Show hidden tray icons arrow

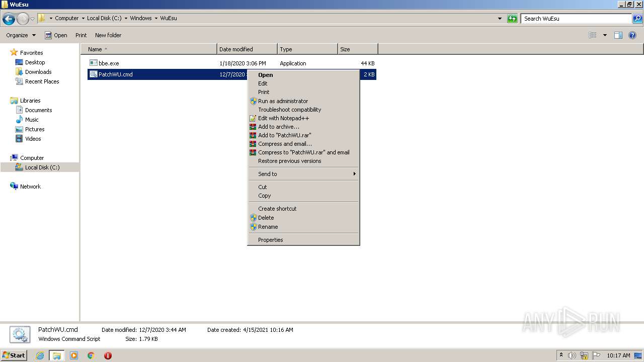point(561,355)
